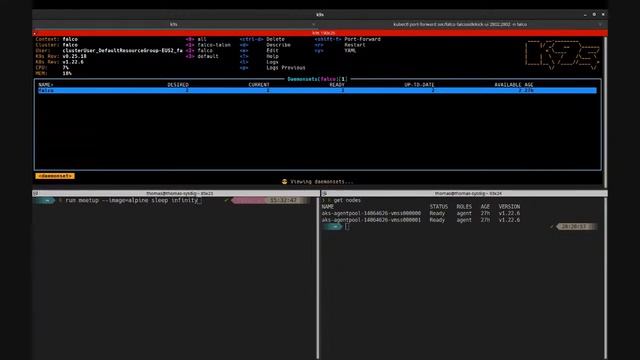Click the right pane empty prompt cursor
This screenshot has width=640, height=360.
click(x=347, y=227)
